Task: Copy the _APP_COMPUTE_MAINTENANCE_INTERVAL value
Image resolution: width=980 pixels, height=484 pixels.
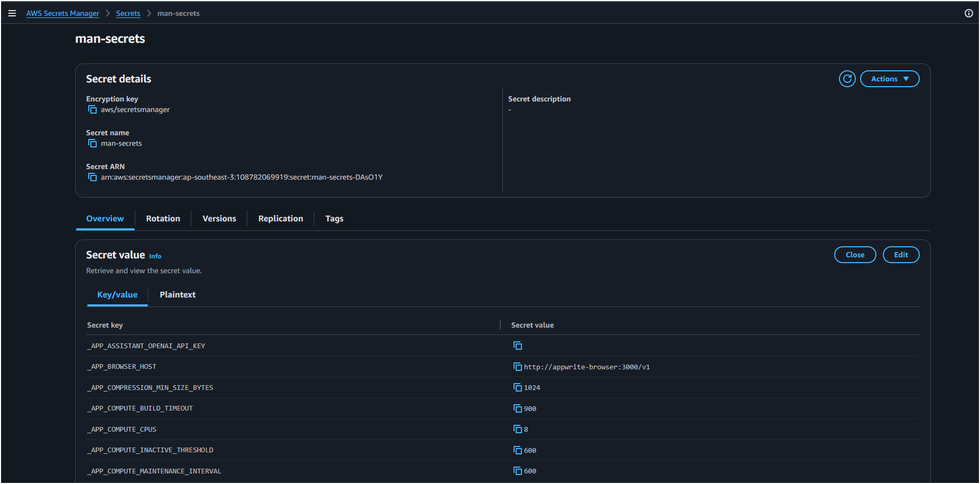Action: (518, 471)
